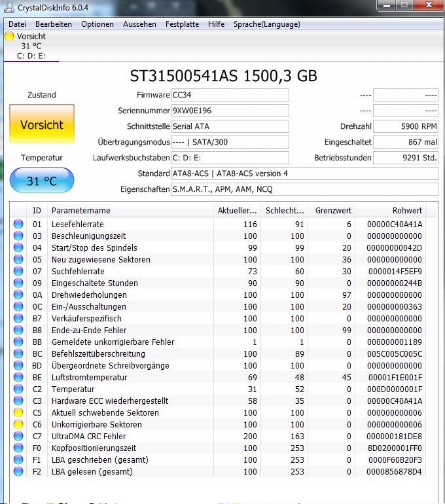Screen dimensions: 445x504
Task: Click current value 200 in the UltraDMA CRC Fehler row
Action: pyautogui.click(x=250, y=436)
